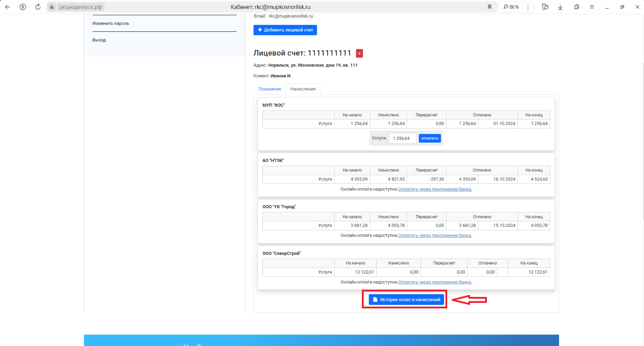Open the Yandex home button

coord(23,7)
